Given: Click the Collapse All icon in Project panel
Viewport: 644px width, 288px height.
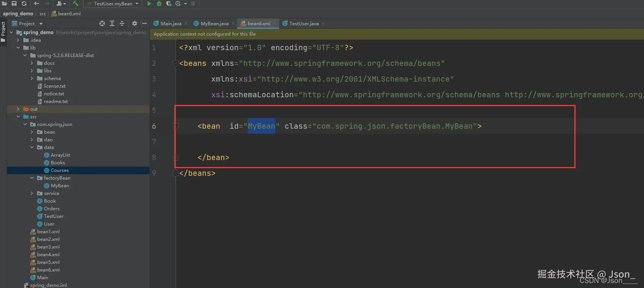Looking at the screenshot, I should point(122,23).
